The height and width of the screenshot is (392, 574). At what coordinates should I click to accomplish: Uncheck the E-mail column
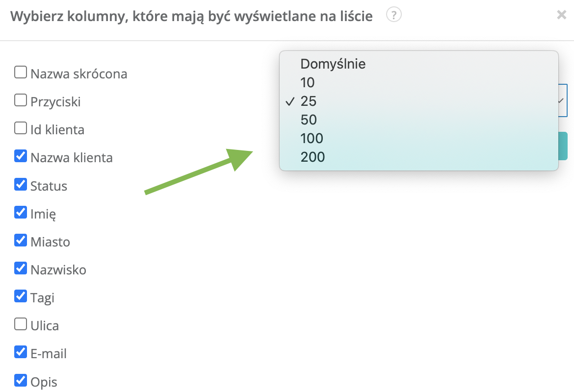click(21, 352)
